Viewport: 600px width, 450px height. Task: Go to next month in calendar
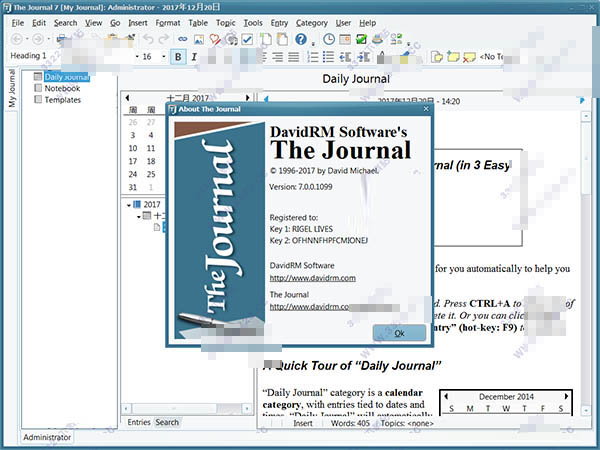248,98
